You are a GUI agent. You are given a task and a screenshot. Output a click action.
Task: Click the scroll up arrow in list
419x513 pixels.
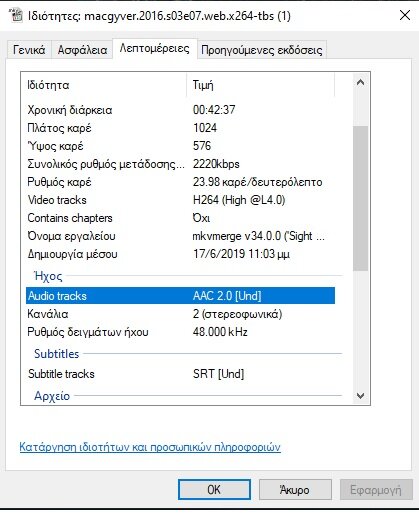(x=360, y=82)
